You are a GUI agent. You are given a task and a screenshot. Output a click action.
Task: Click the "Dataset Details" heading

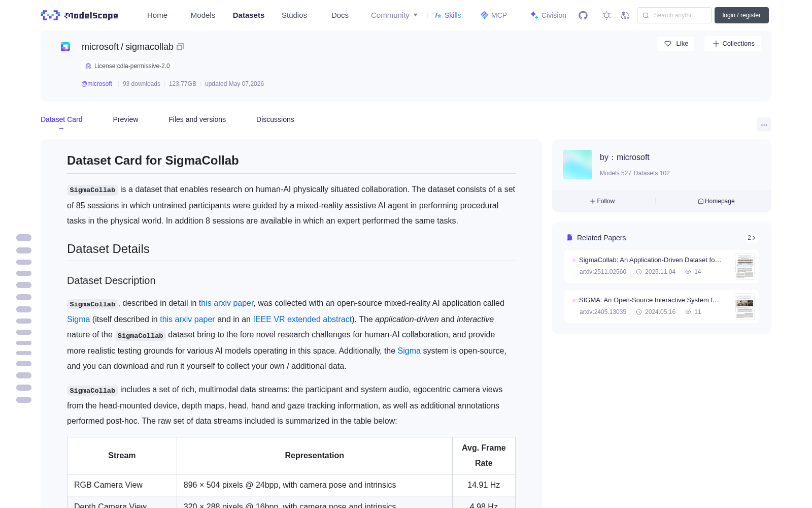click(108, 249)
